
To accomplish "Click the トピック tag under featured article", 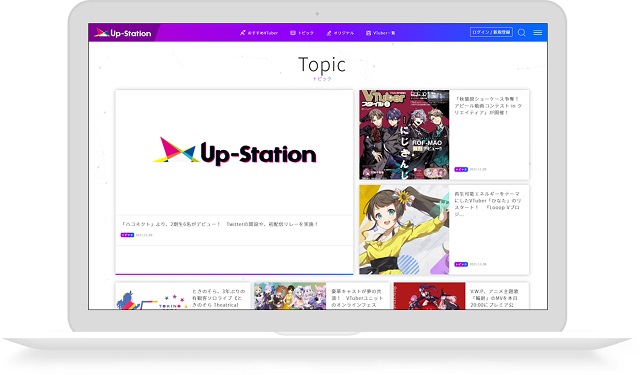I will point(127,235).
